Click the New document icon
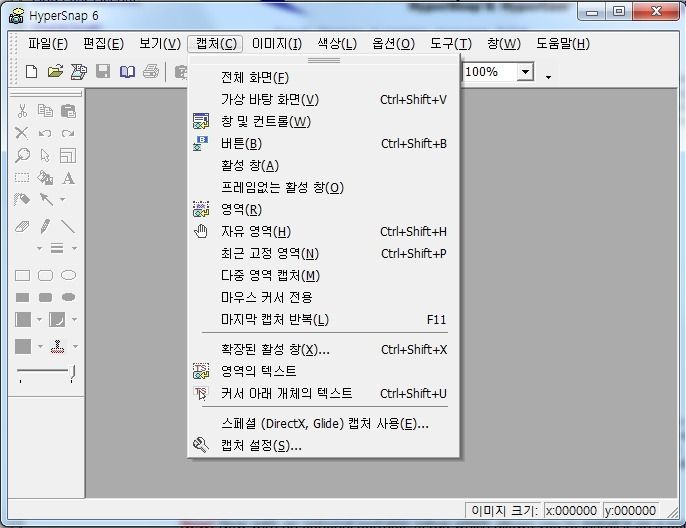Image resolution: width=686 pixels, height=528 pixels. tap(31, 71)
